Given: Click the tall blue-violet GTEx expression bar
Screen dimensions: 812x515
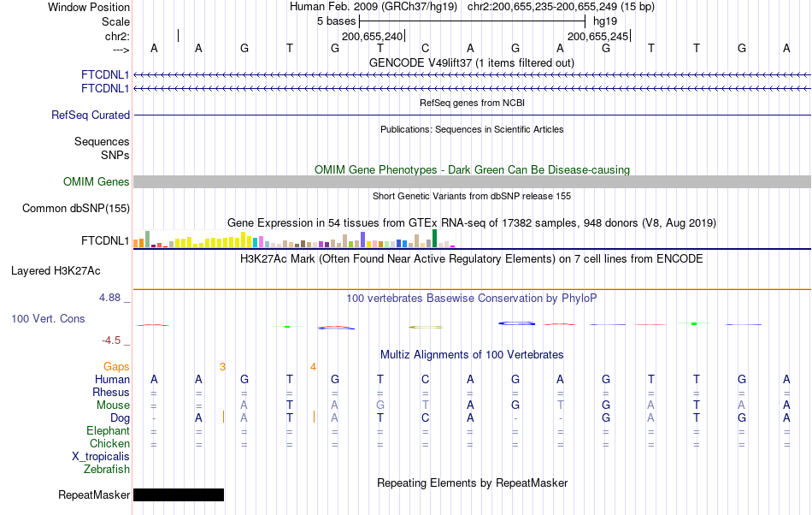Looking at the screenshot, I should 363,240.
